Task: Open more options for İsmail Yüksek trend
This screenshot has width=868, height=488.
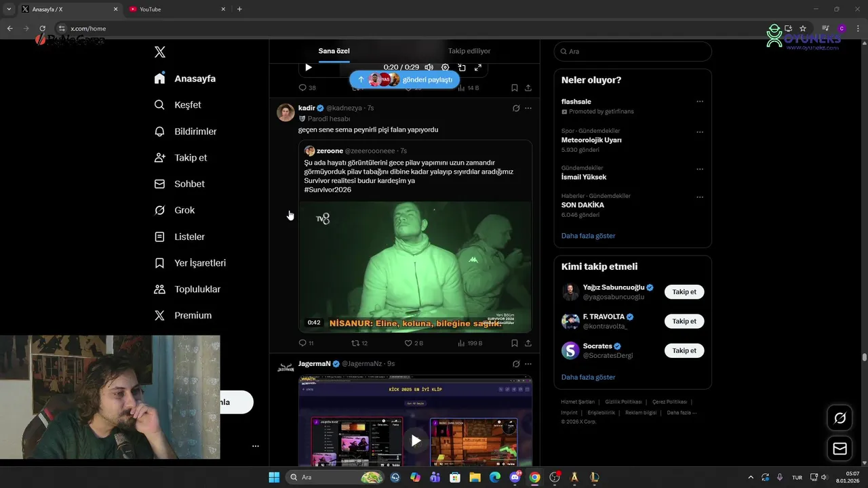Action: pyautogui.click(x=700, y=169)
